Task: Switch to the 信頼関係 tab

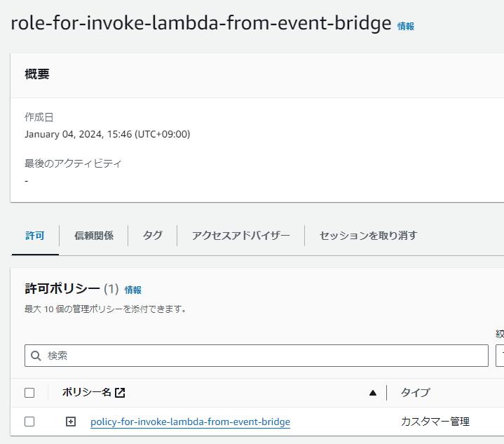Action: tap(94, 236)
